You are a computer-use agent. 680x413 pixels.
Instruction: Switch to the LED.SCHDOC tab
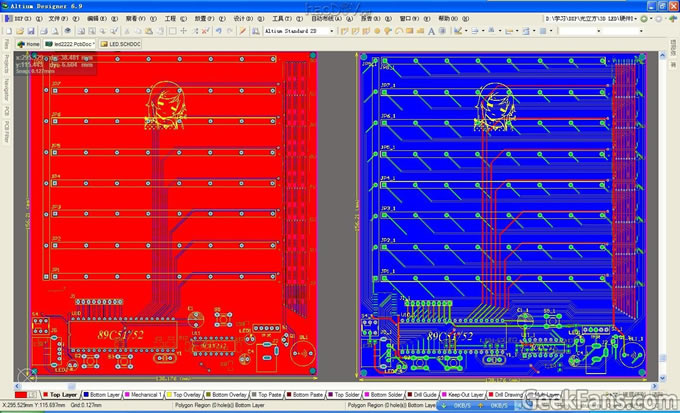(124, 45)
